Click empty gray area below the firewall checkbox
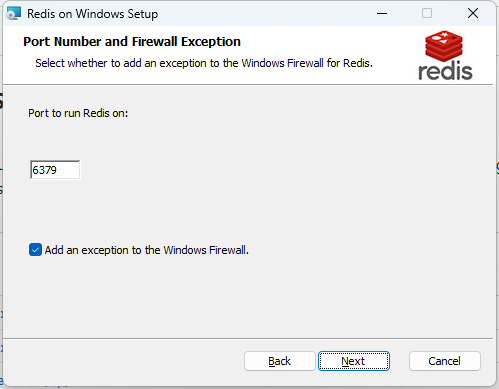The image size is (499, 389). pyautogui.click(x=233, y=297)
